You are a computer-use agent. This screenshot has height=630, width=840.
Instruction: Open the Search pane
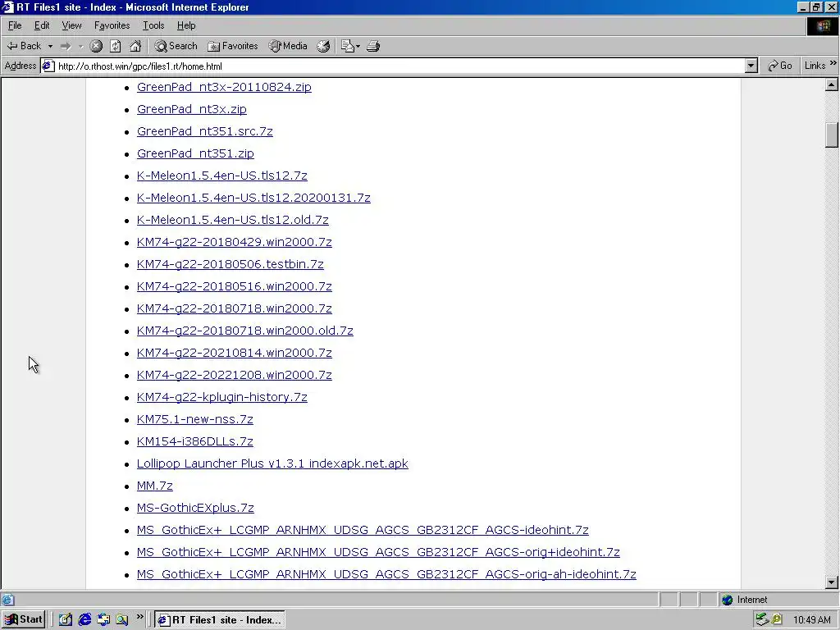pos(176,46)
